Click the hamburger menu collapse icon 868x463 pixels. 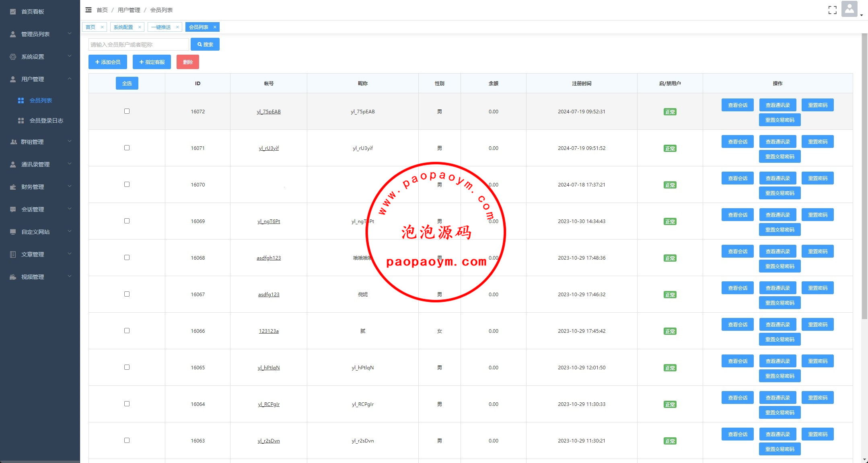[x=88, y=10]
